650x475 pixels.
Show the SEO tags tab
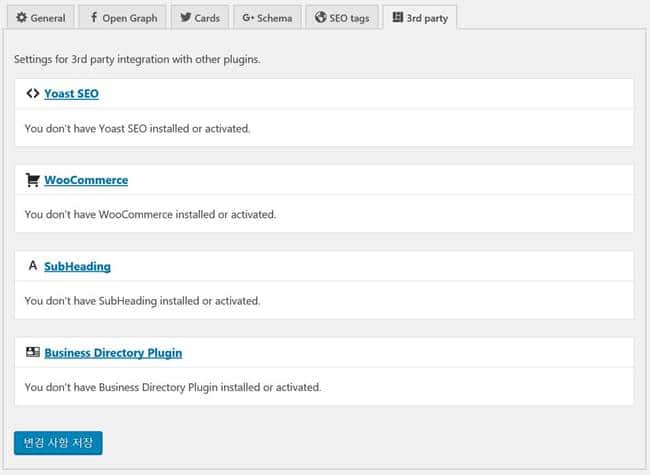(x=341, y=18)
